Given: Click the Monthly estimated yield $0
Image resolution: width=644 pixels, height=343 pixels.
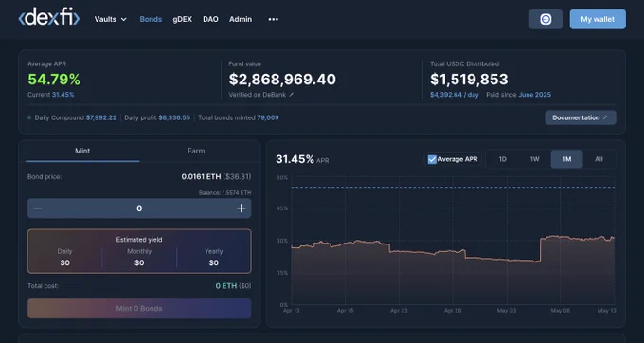Looking at the screenshot, I should pos(139,262).
